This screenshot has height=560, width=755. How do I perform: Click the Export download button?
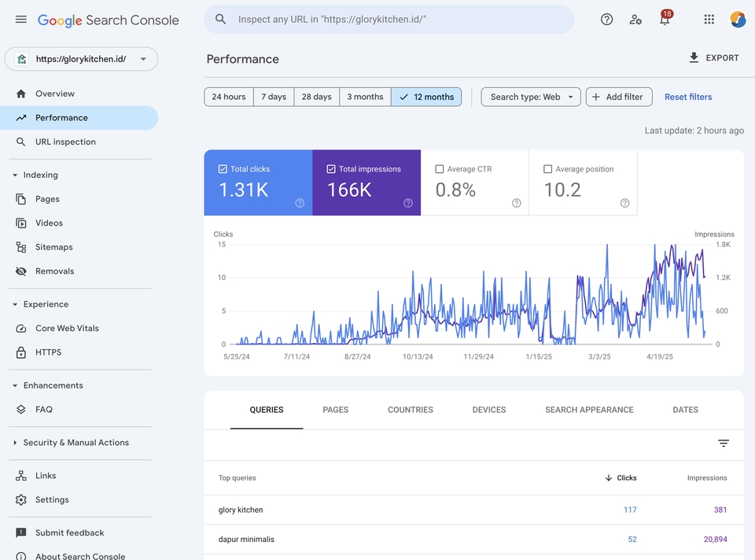tap(713, 58)
